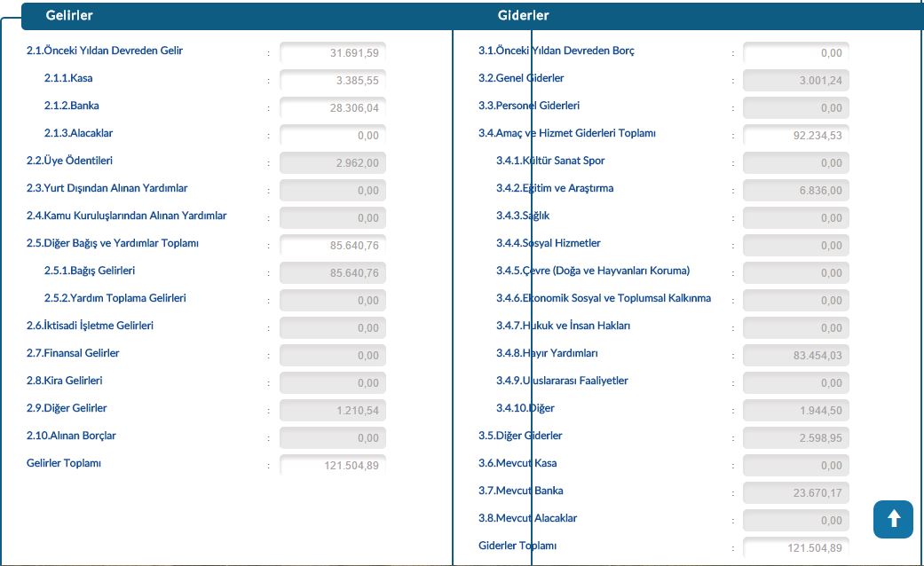
Task: Select the Banka amount field
Action: click(332, 107)
